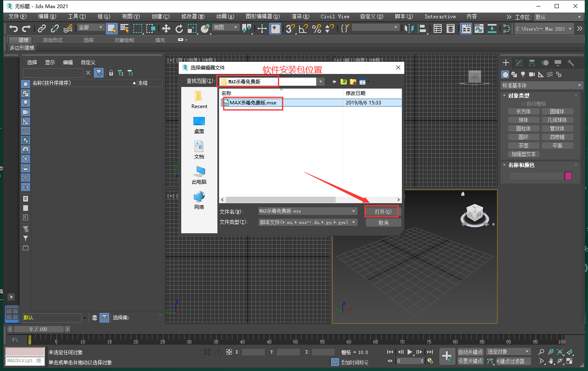Open the Curve Editor icon
The image size is (588, 371).
tap(479, 28)
